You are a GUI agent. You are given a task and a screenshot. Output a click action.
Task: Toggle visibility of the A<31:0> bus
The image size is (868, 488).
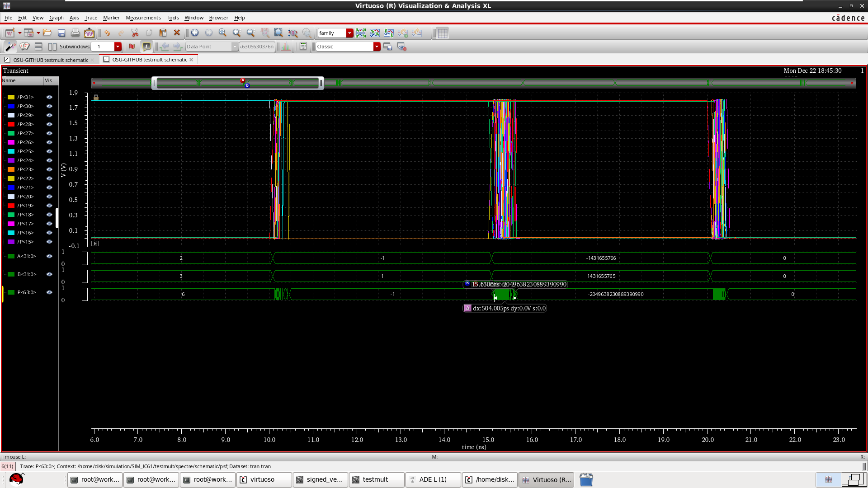[x=49, y=256]
